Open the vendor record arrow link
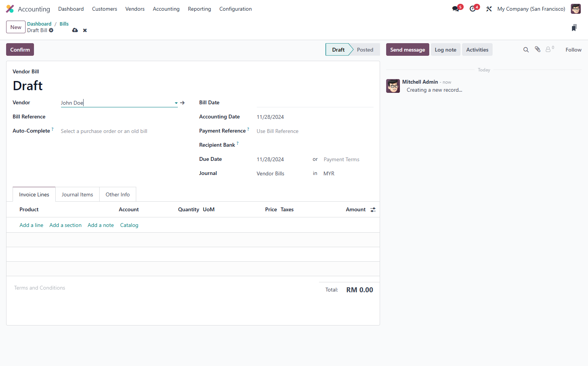Viewport: 588px width, 366px height. [x=182, y=103]
